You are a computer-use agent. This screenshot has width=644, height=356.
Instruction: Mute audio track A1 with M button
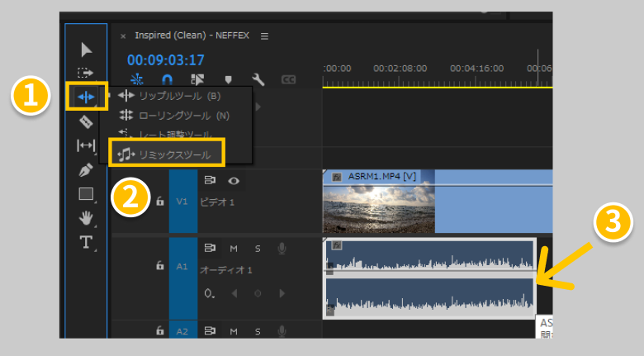pos(234,248)
